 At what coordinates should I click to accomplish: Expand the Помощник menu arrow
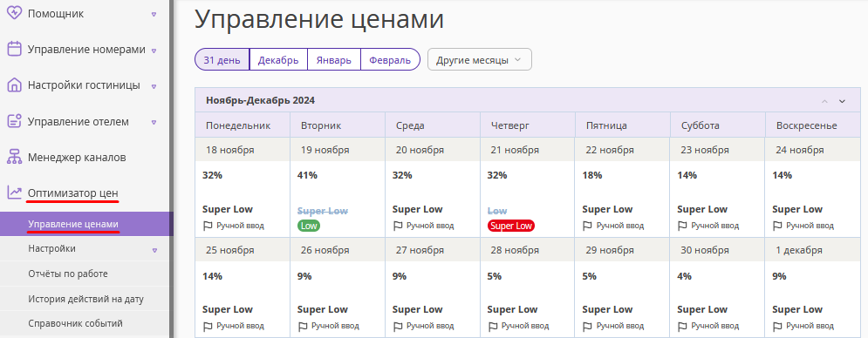coord(154,15)
